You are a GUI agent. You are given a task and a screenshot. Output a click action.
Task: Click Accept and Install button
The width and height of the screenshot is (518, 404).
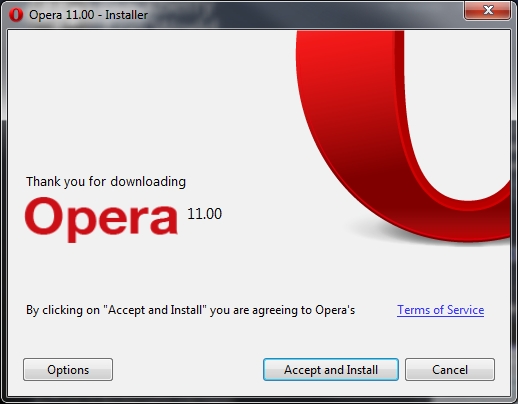(x=331, y=369)
